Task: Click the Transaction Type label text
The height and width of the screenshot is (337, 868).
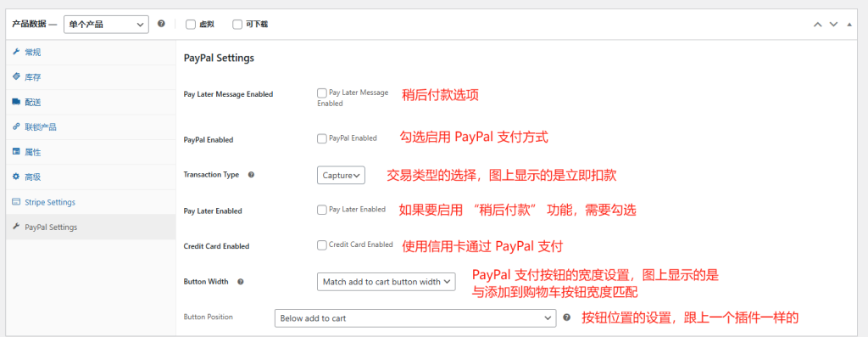Action: (211, 175)
